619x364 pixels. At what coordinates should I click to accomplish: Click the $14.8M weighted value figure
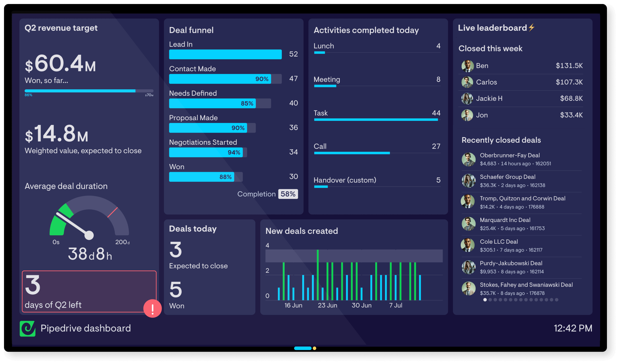(x=57, y=134)
